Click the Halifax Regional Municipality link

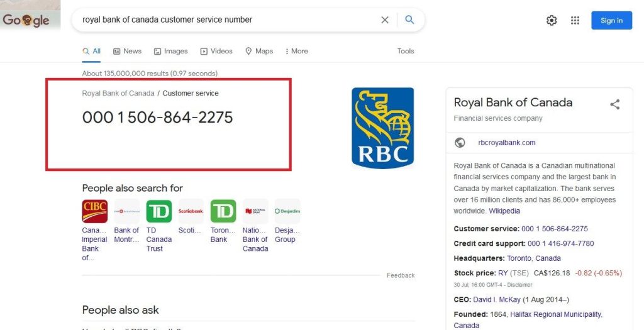[556, 314]
